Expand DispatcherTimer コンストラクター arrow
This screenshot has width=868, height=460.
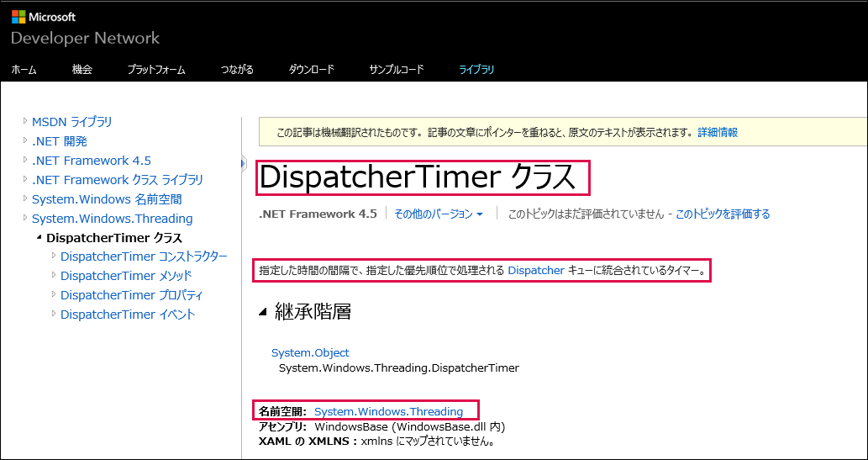(x=54, y=256)
